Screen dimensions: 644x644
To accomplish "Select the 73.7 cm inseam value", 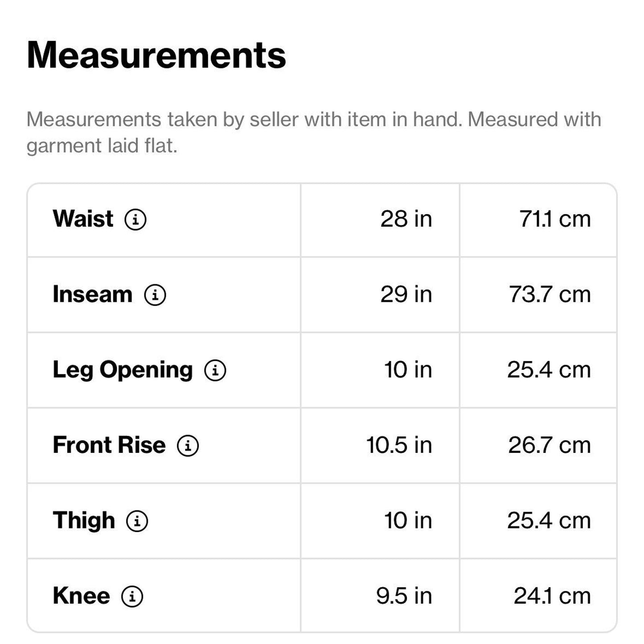I will pos(550,294).
